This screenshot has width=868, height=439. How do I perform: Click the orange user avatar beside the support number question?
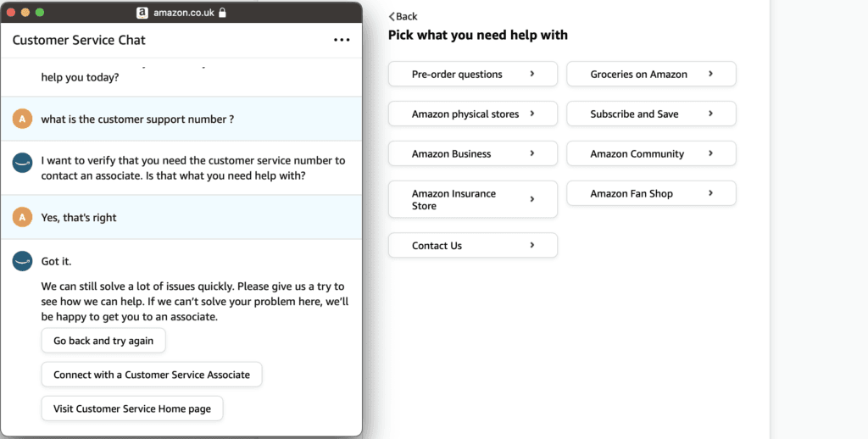point(23,119)
